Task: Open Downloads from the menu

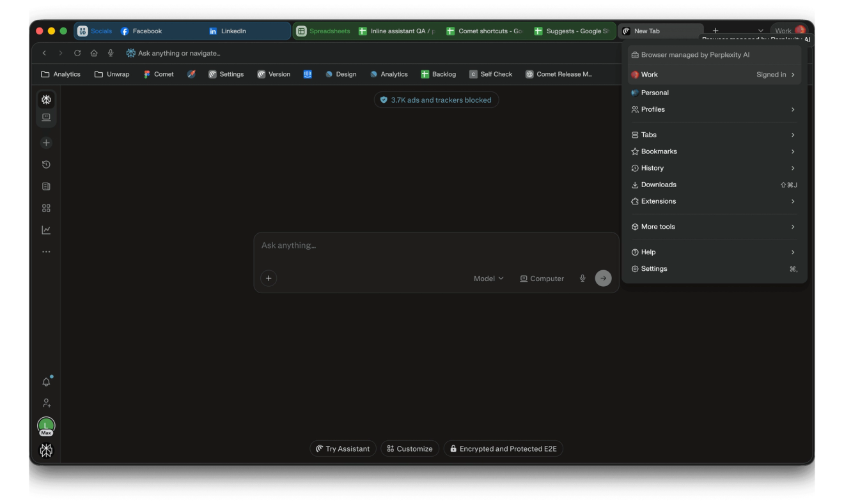Action: pyautogui.click(x=714, y=185)
